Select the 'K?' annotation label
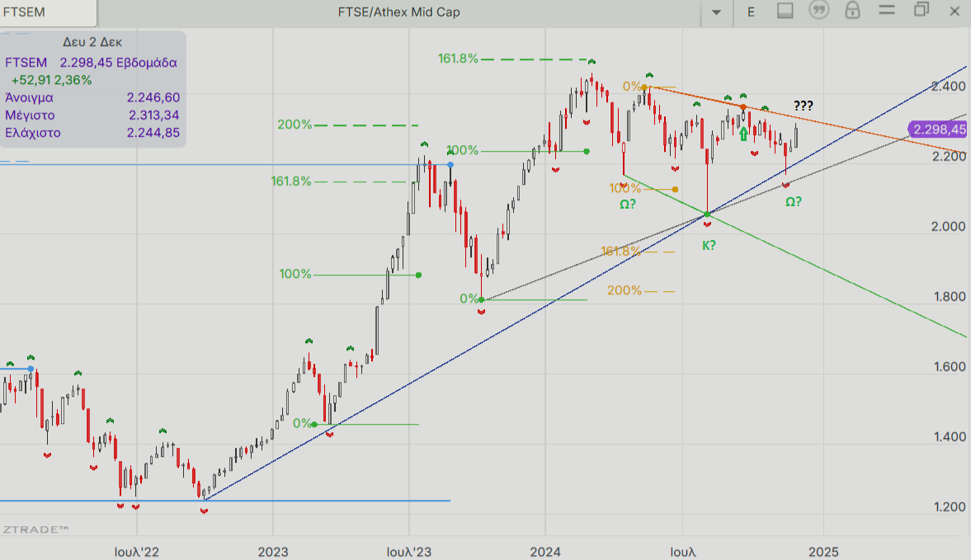Image resolution: width=971 pixels, height=560 pixels. (709, 246)
